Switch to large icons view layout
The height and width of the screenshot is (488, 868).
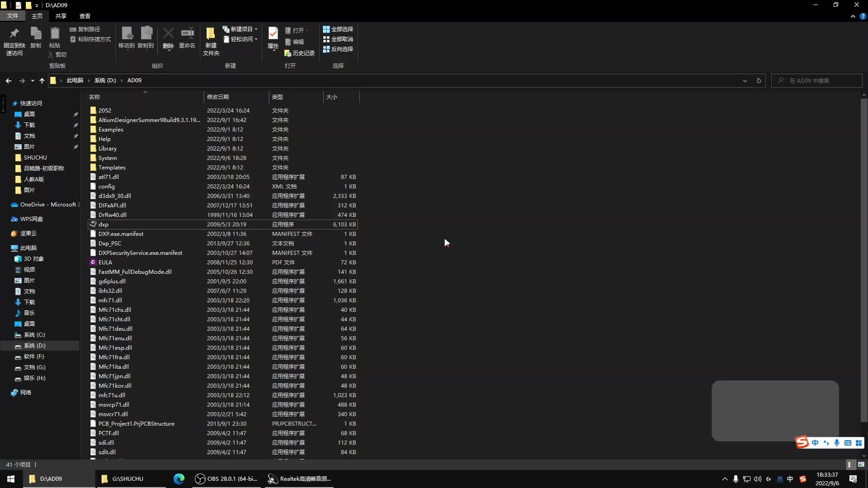coord(861,465)
